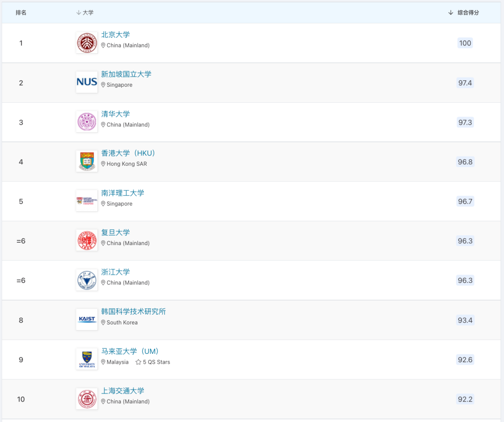Open the 新加坡国立大学 link
The image size is (504, 422).
coord(126,74)
